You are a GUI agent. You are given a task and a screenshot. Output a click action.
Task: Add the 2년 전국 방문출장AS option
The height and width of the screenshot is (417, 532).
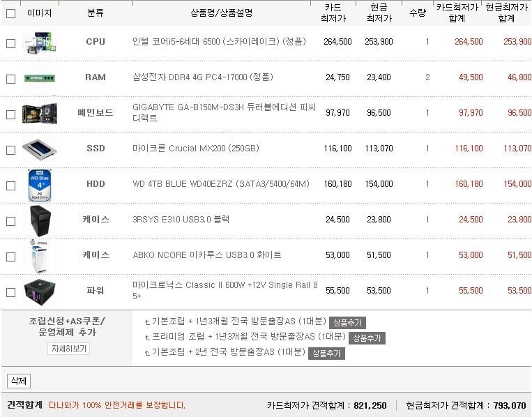pos(326,354)
